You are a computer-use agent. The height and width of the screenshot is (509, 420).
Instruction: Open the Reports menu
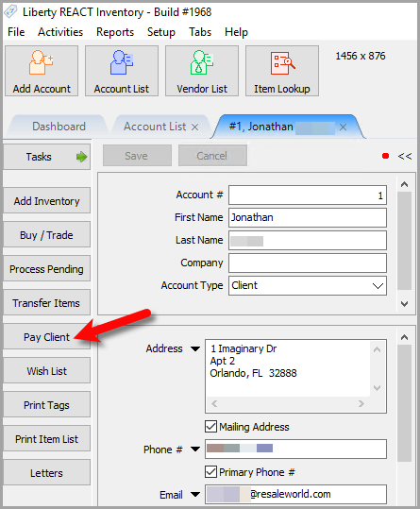pyautogui.click(x=115, y=32)
